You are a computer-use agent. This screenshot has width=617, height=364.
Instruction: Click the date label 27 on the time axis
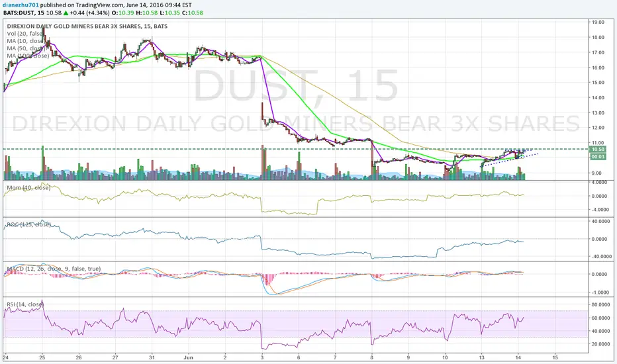115,357
